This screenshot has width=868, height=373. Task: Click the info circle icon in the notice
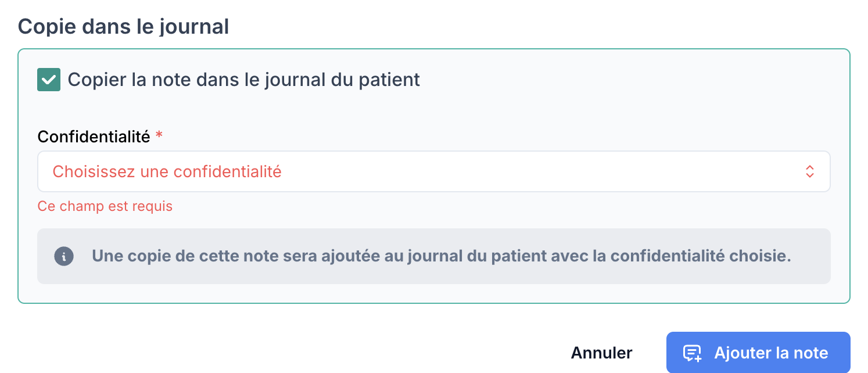(64, 256)
